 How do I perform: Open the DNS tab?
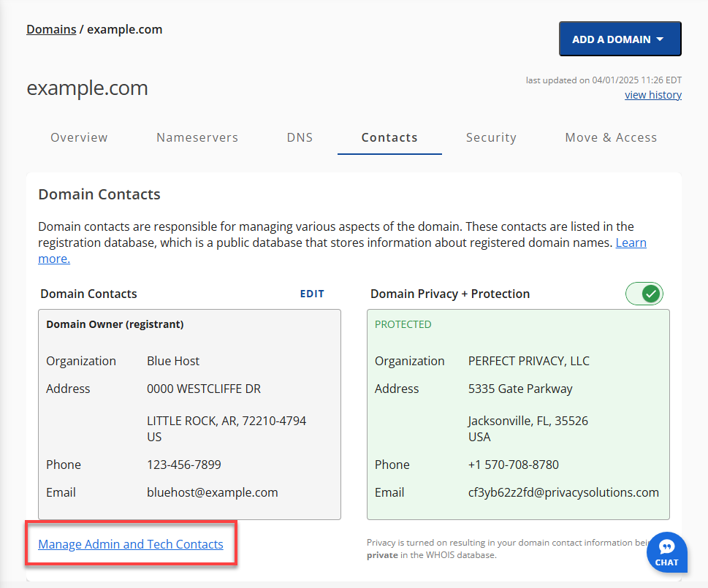click(300, 137)
